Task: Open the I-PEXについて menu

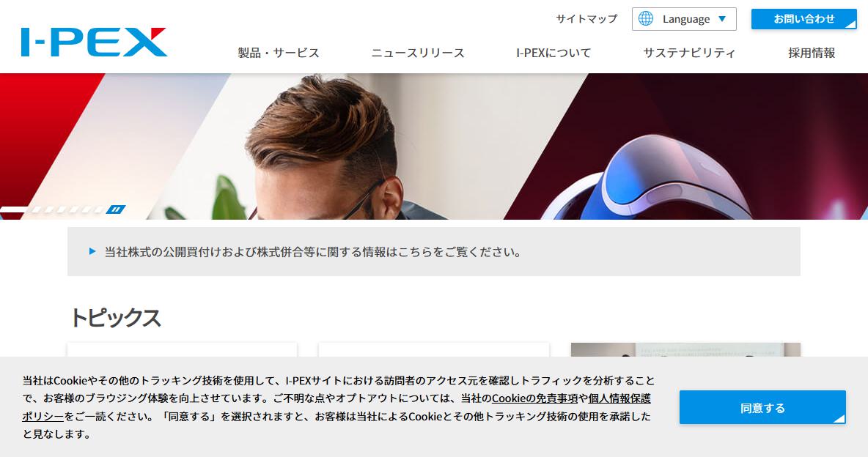Action: pos(553,53)
